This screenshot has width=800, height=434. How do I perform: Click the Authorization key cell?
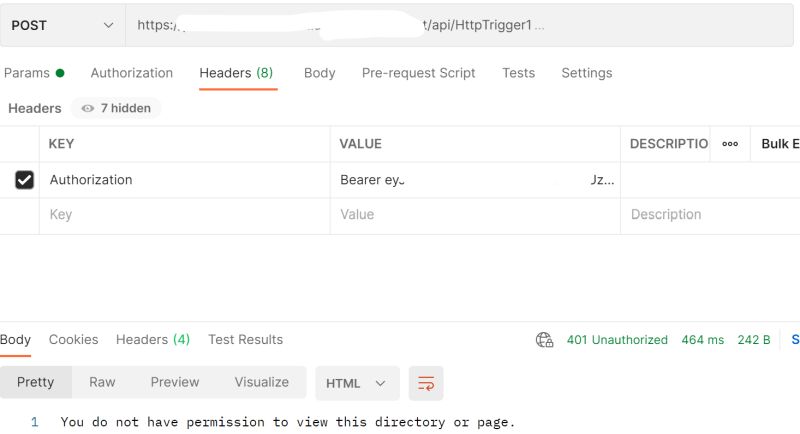[185, 180]
